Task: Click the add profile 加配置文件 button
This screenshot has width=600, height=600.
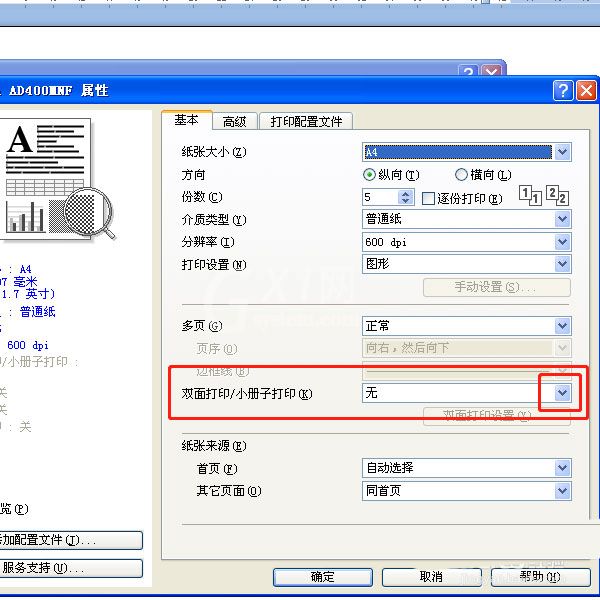Action: (x=71, y=540)
